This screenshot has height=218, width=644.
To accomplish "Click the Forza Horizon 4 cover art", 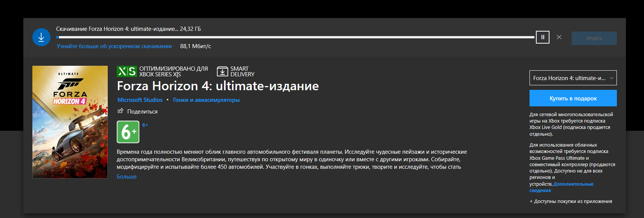I will tap(70, 122).
